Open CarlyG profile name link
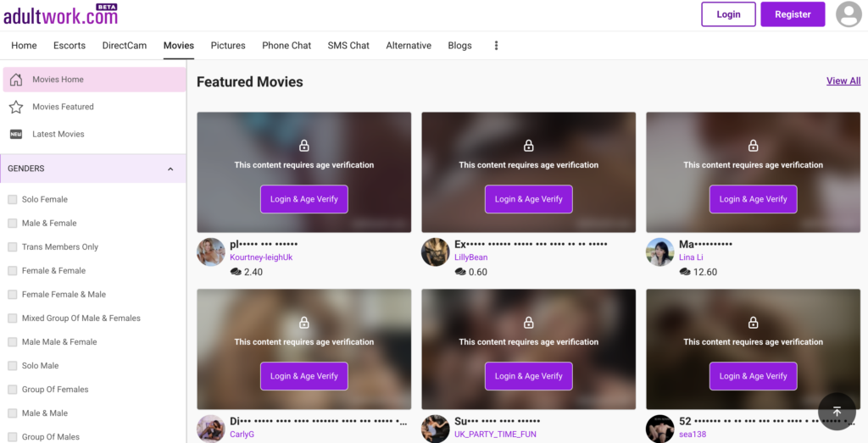 coord(242,435)
